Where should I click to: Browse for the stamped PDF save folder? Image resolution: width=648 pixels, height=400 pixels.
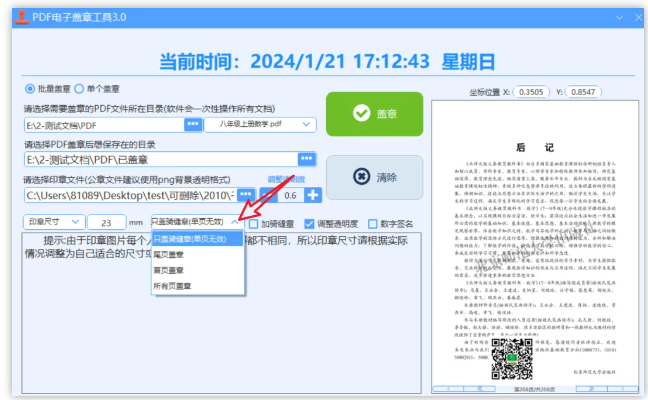[307, 159]
